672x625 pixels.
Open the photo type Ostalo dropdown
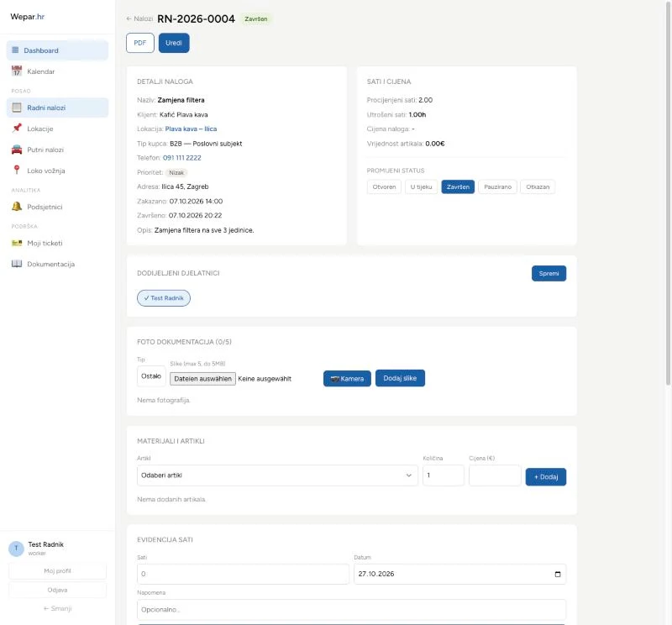(151, 376)
